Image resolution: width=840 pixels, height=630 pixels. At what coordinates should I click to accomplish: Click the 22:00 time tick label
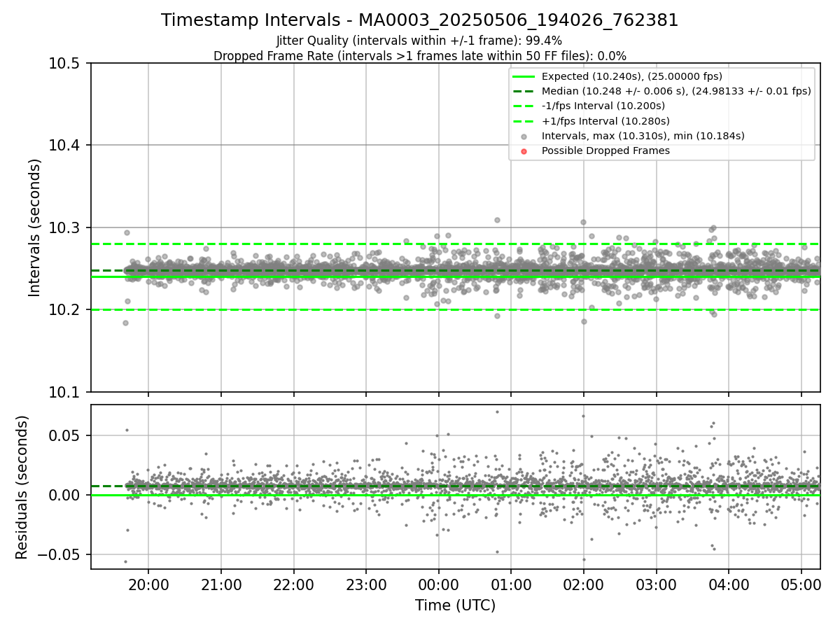293,584
